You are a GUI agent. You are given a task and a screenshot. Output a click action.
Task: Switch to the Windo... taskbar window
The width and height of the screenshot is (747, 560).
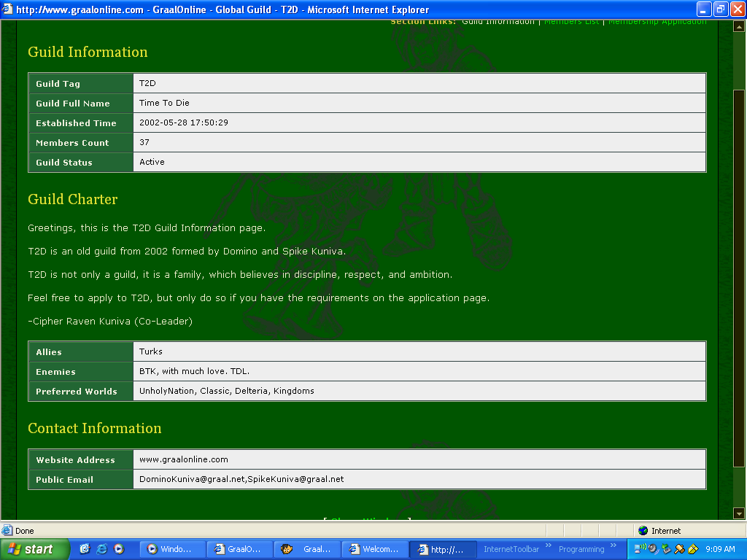[172, 550]
